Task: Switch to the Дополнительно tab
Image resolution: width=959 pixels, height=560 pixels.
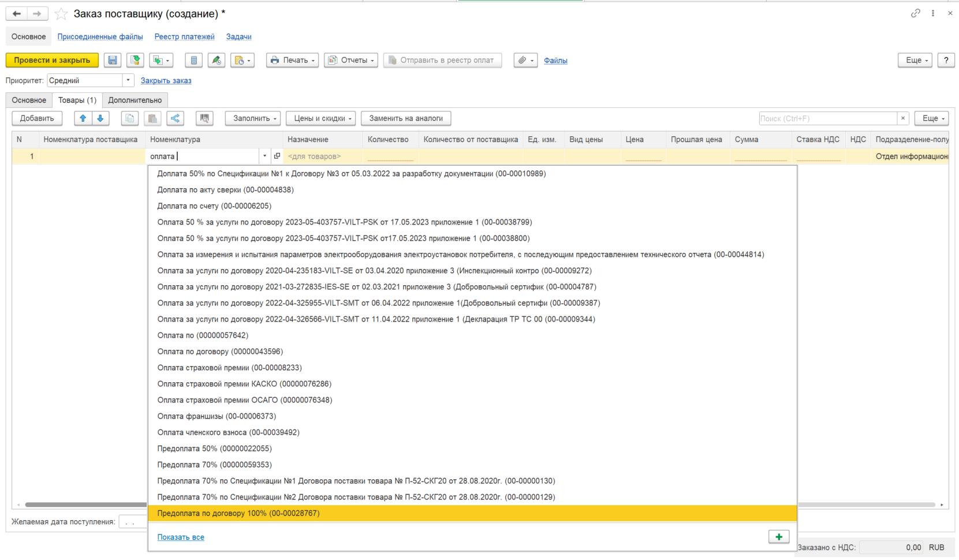Action: [x=135, y=100]
